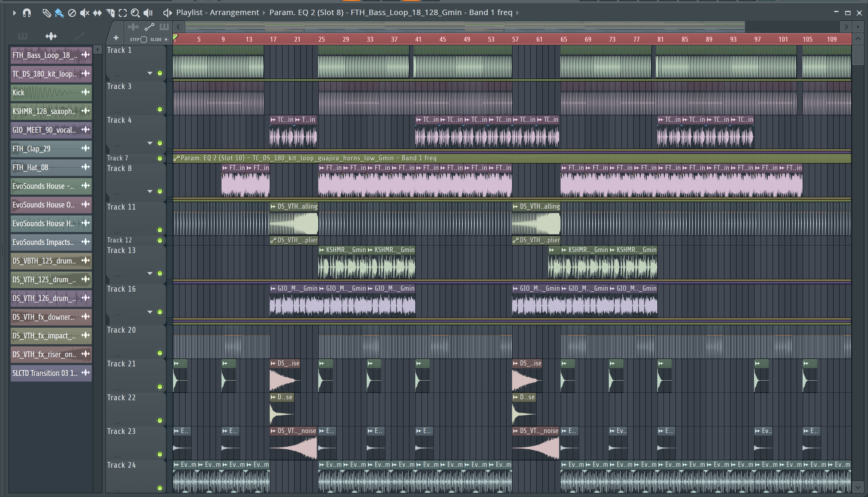Screen dimensions: 868x497
Task: Mute Track 20 with green light
Action: pyautogui.click(x=160, y=353)
